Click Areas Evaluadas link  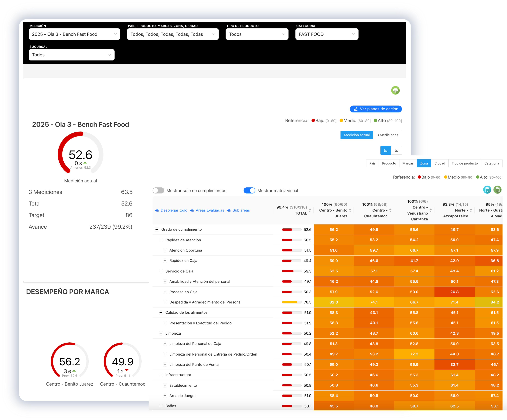[x=207, y=210]
